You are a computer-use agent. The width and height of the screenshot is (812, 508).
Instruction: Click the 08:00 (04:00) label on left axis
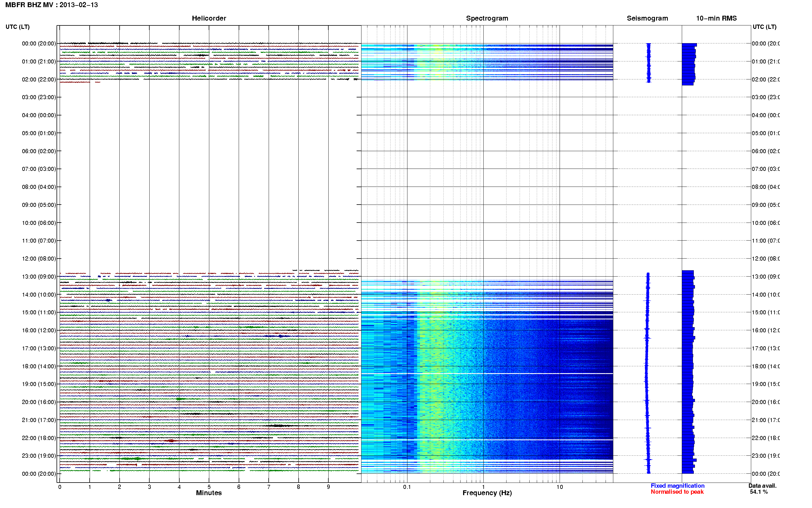tap(39, 187)
